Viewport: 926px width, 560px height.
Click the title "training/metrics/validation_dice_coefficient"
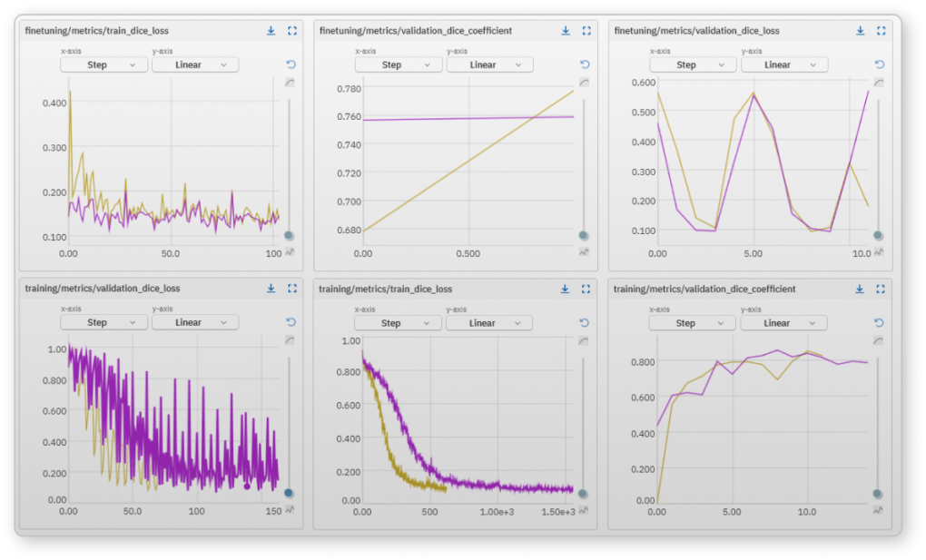pyautogui.click(x=704, y=289)
